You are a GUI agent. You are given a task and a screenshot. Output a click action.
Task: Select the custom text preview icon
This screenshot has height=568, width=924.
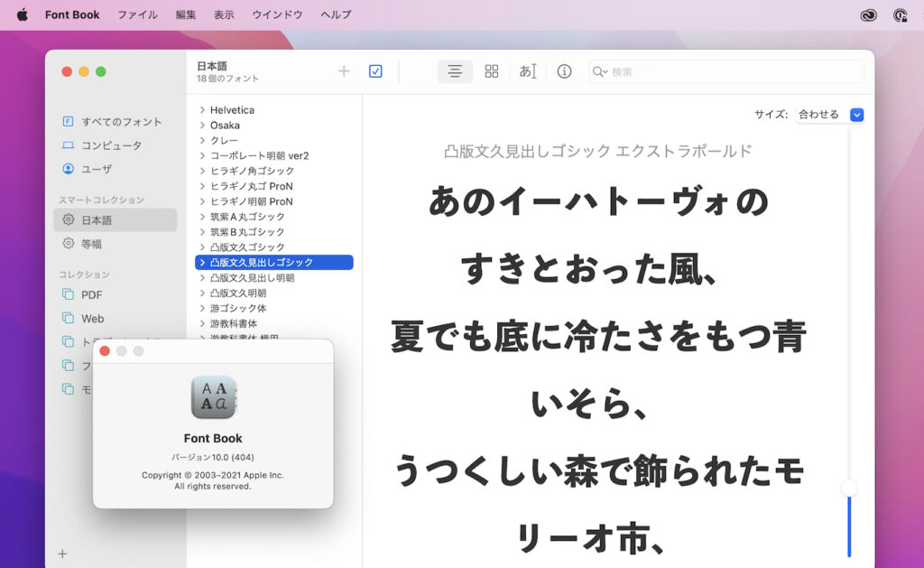(x=528, y=71)
